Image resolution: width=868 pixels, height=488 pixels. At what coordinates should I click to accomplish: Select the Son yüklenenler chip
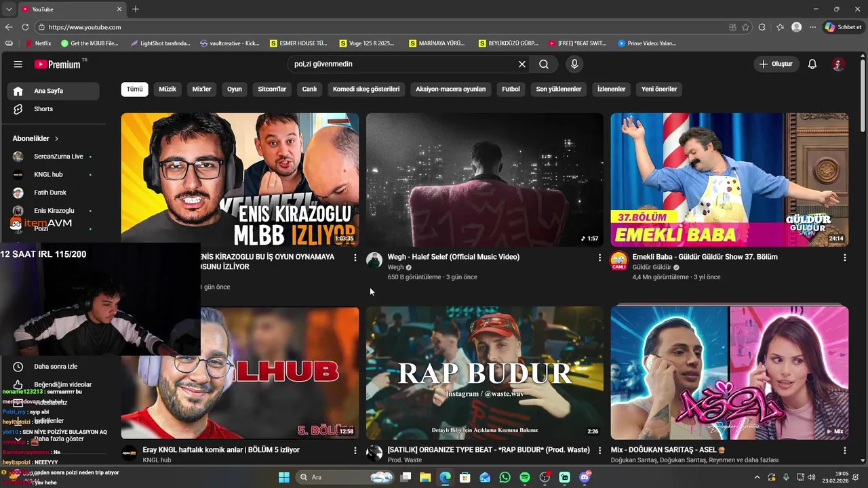(x=559, y=89)
